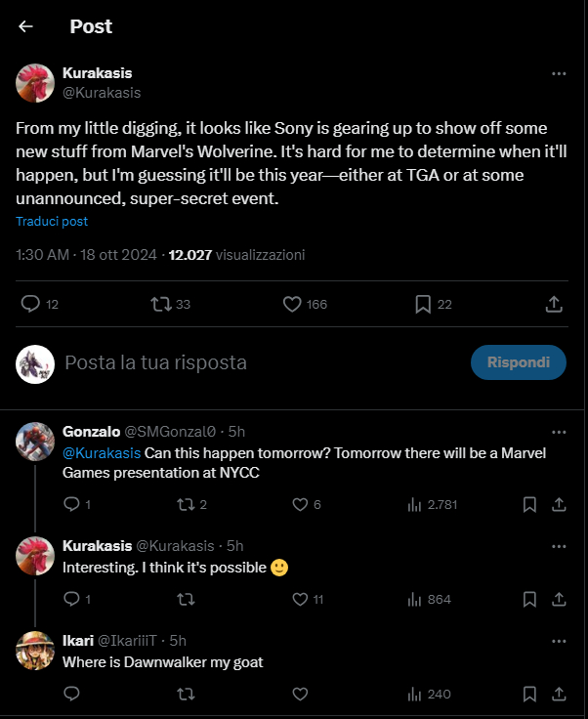Image resolution: width=588 pixels, height=719 pixels.
Task: Like the main Kurakasis post
Action: coord(292,304)
